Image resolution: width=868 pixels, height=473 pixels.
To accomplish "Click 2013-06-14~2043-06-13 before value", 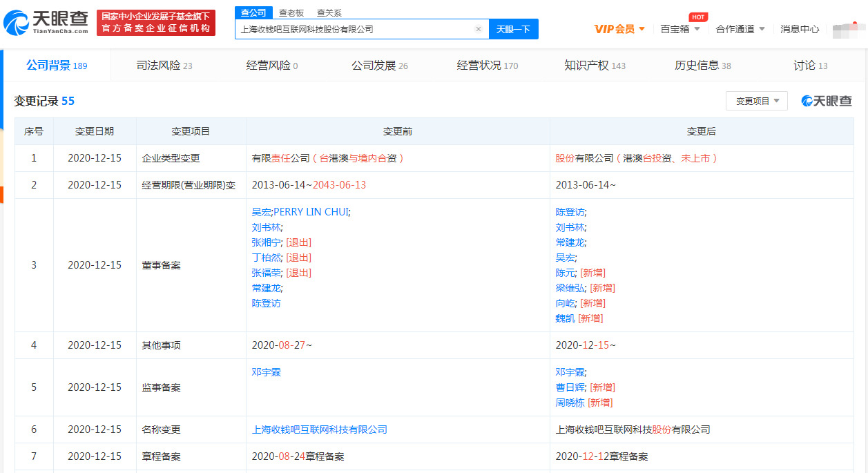I will click(309, 185).
